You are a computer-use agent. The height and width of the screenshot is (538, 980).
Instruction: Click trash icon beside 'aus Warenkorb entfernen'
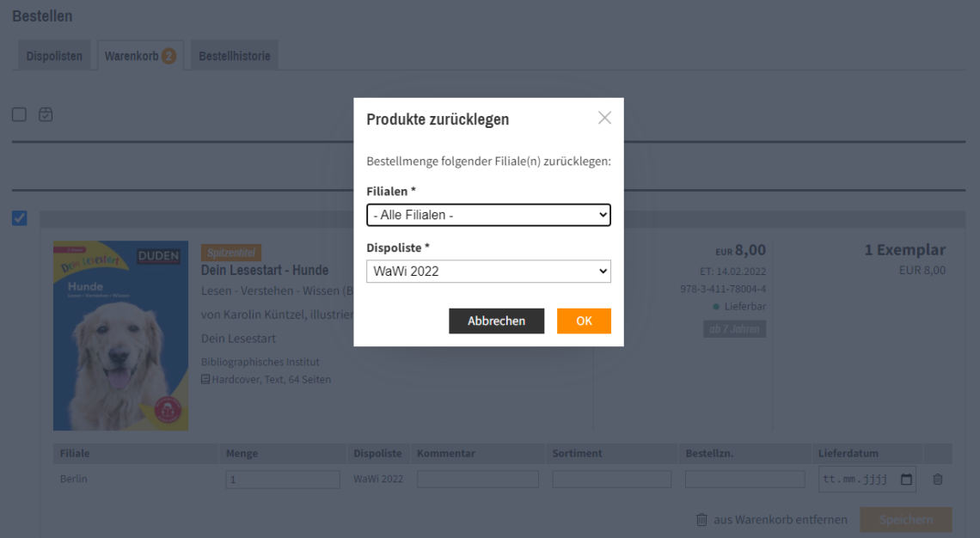pos(701,519)
